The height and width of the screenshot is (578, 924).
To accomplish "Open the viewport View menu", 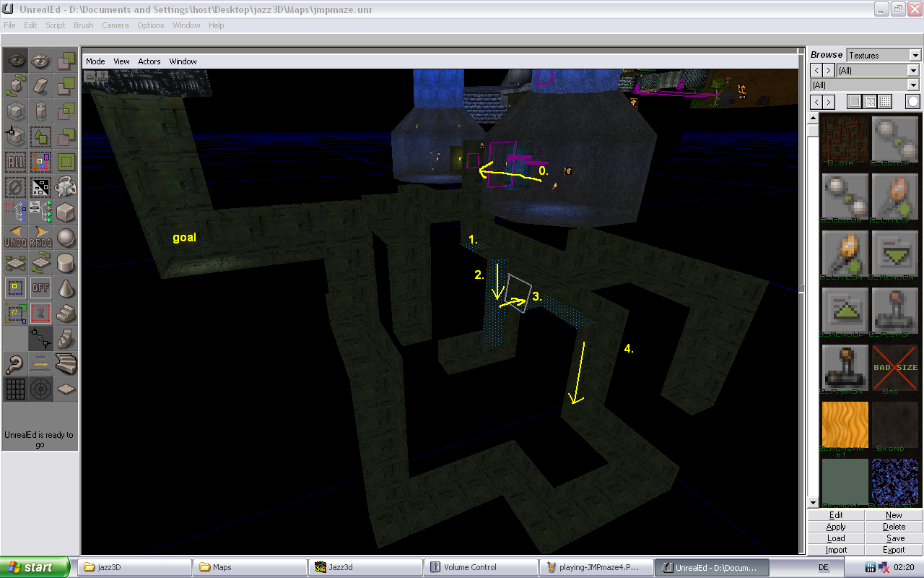I will [x=121, y=61].
